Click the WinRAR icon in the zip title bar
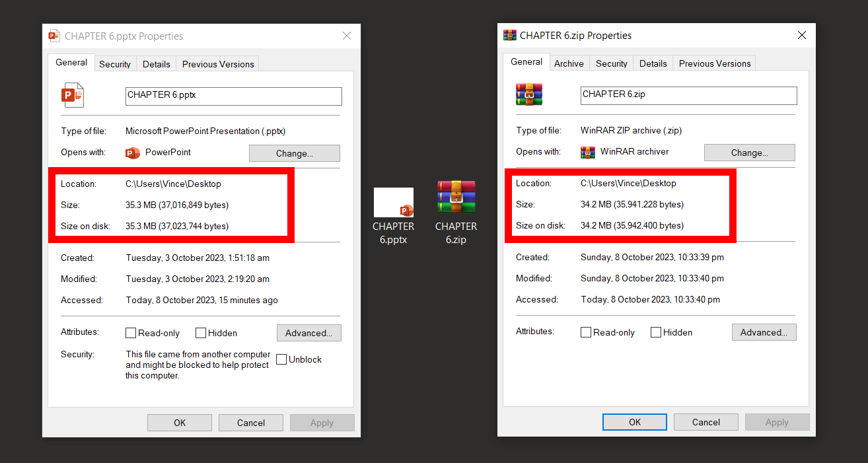The image size is (868, 463). 509,35
